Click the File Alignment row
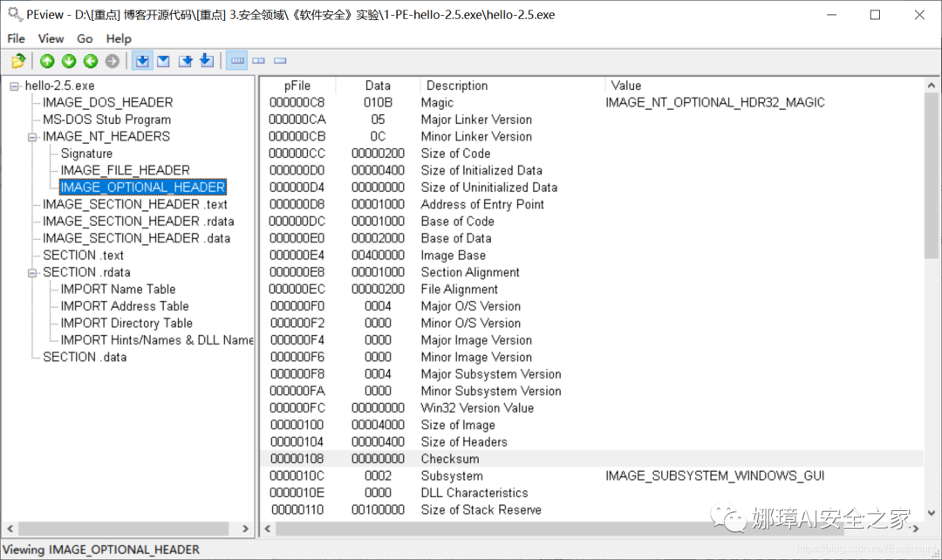The height and width of the screenshot is (560, 942). (591, 289)
